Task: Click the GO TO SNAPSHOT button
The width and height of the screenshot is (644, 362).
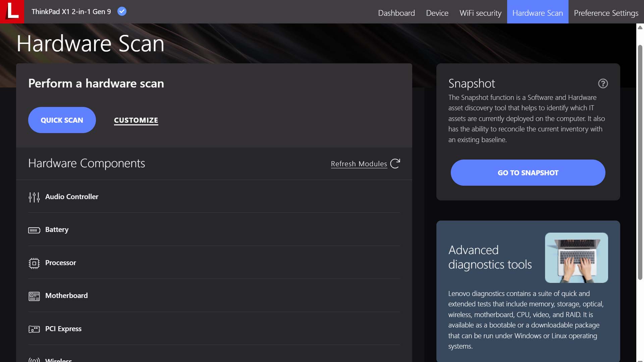Action: click(x=528, y=172)
